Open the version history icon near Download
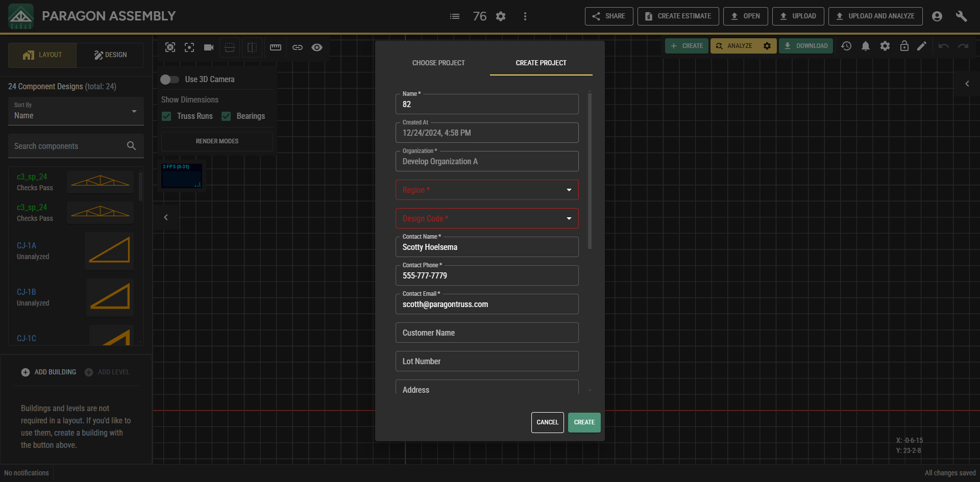This screenshot has width=980, height=482. click(846, 46)
